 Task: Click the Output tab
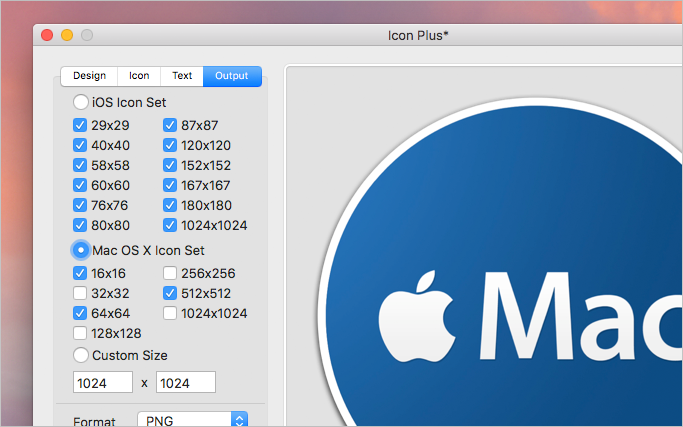click(232, 76)
